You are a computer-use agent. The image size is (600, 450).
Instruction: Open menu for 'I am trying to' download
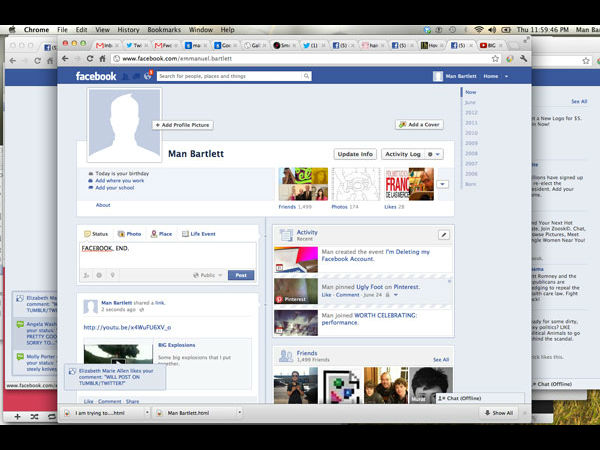pos(147,412)
